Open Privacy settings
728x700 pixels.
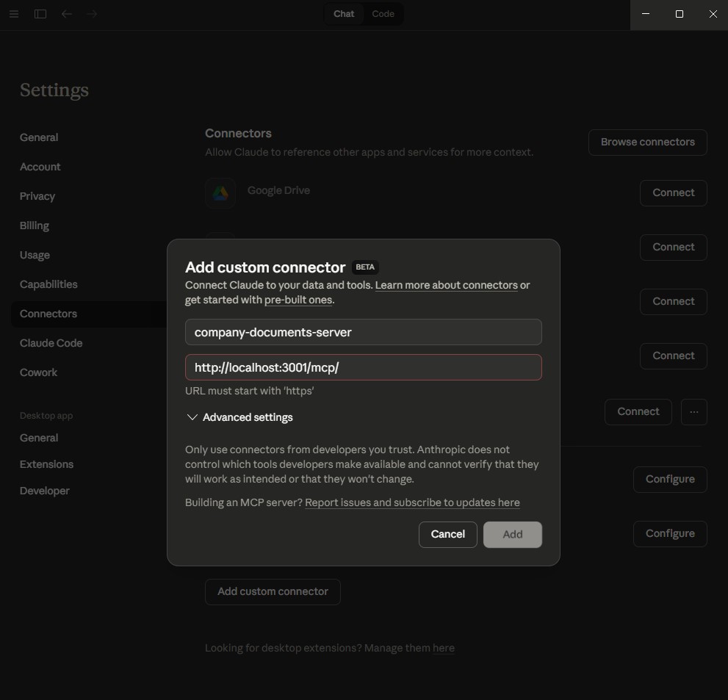point(37,196)
